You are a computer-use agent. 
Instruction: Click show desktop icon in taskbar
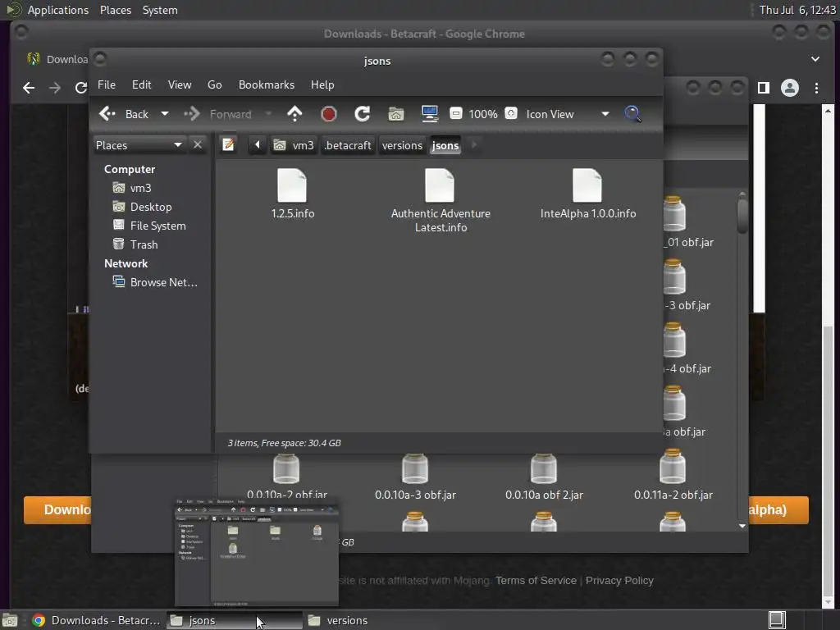coord(10,620)
